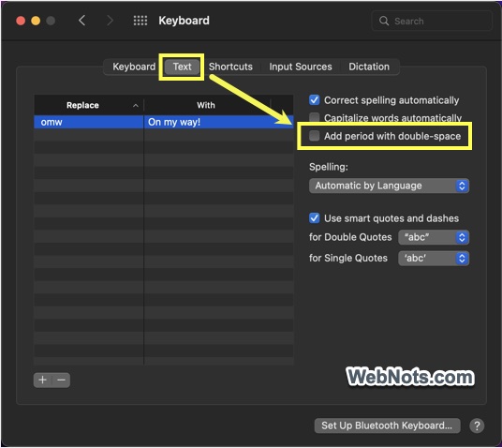Switch to Input Sources tab
The image size is (502, 448).
pyautogui.click(x=301, y=67)
